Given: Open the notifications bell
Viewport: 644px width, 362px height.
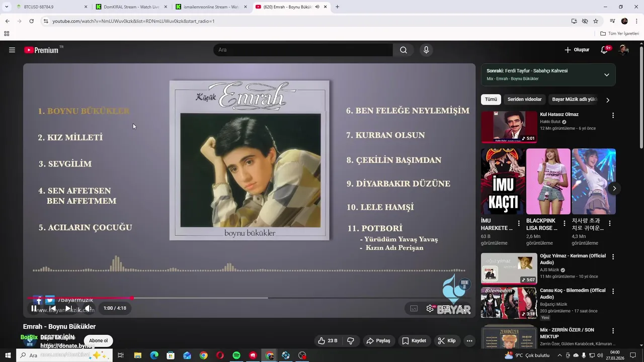Looking at the screenshot, I should tap(605, 50).
